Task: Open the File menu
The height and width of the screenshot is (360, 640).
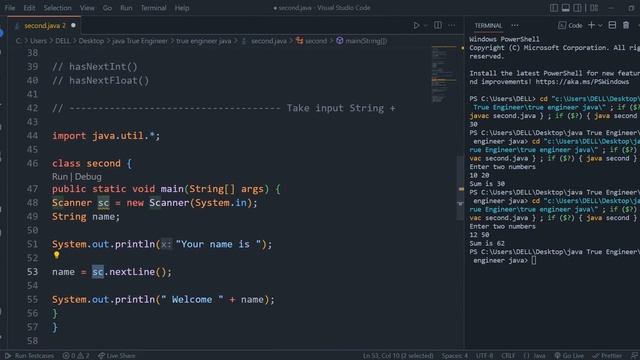Action: click(10, 8)
